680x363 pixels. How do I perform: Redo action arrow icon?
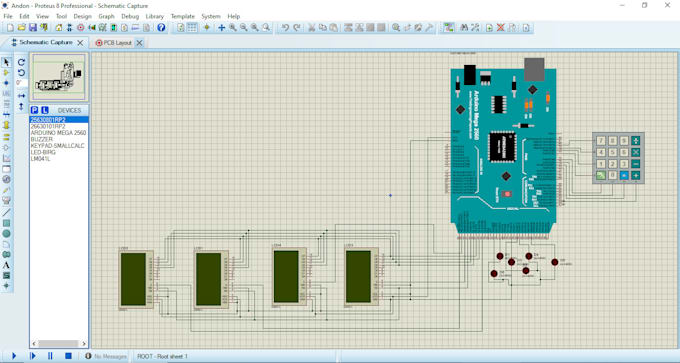(297, 28)
